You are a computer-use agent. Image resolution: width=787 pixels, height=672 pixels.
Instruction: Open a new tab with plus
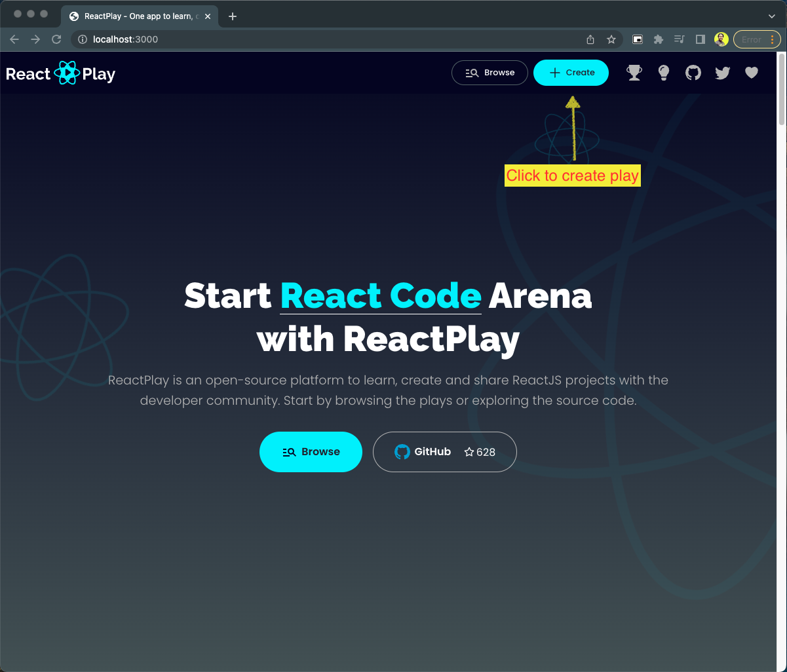232,16
